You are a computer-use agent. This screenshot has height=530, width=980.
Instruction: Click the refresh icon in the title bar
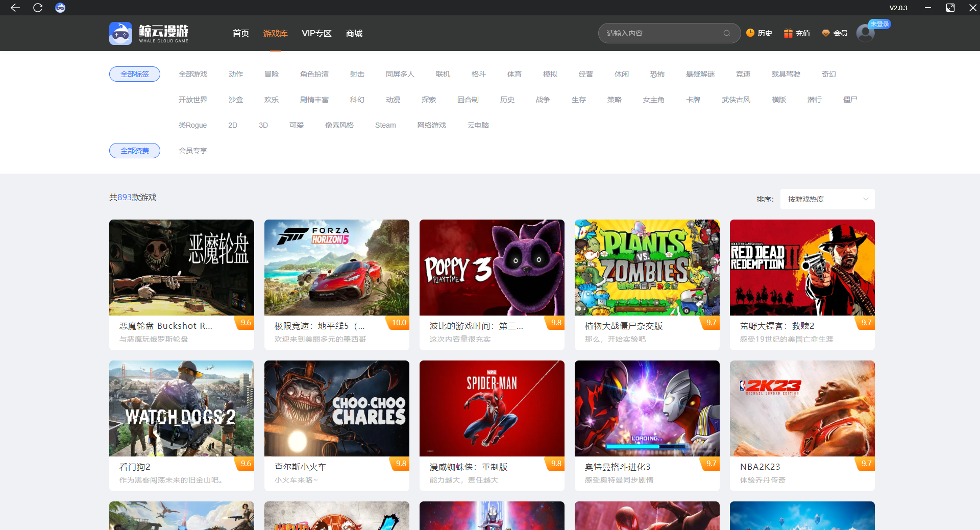(x=38, y=8)
